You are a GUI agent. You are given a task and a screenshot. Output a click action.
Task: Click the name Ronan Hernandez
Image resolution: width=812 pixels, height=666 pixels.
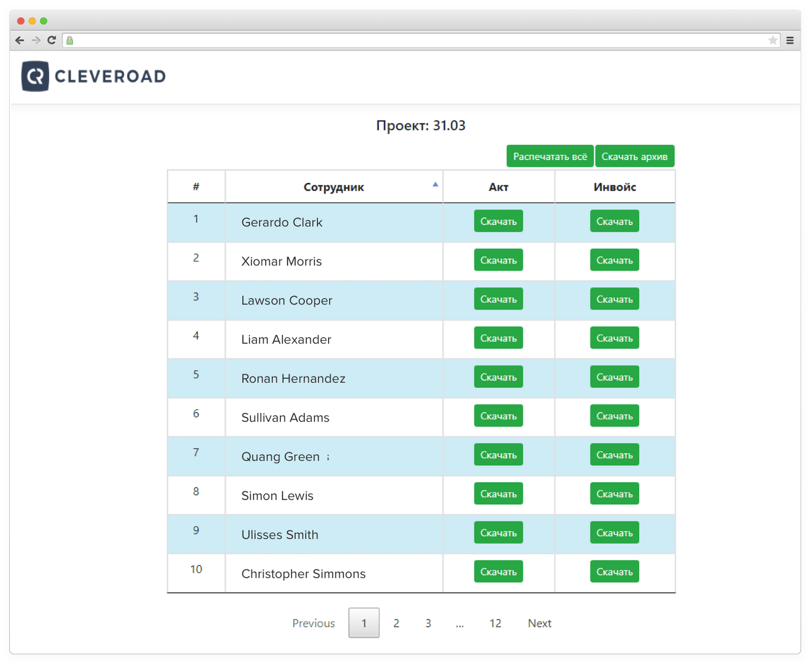point(293,378)
